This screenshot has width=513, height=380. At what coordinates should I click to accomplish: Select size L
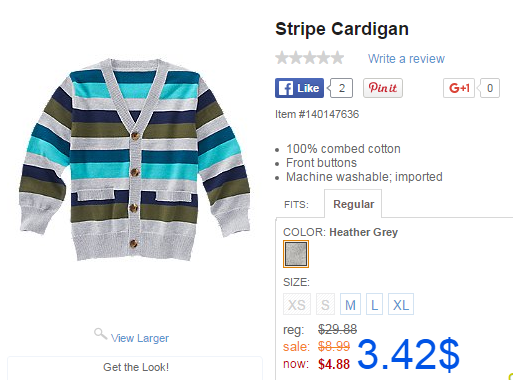point(374,304)
